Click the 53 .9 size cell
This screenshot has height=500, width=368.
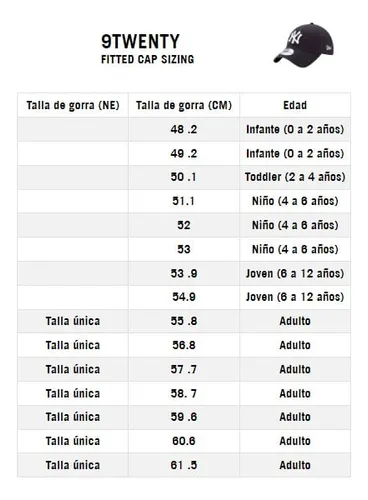click(x=184, y=273)
